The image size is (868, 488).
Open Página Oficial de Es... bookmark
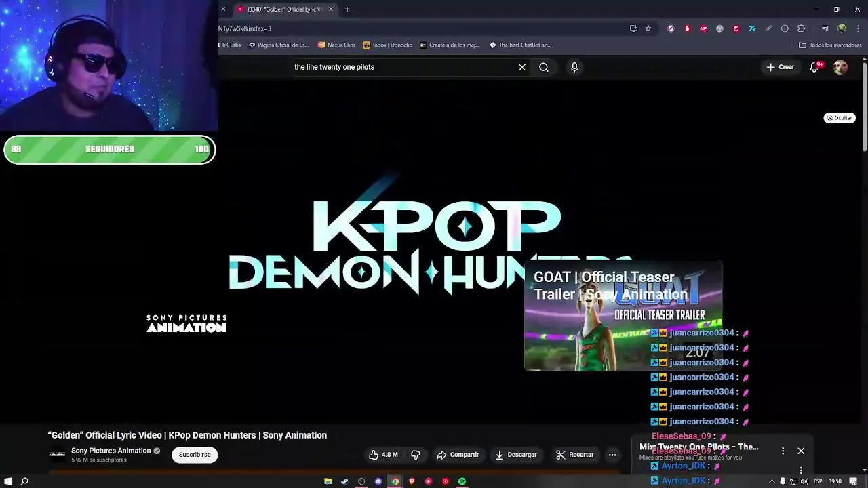coord(278,45)
